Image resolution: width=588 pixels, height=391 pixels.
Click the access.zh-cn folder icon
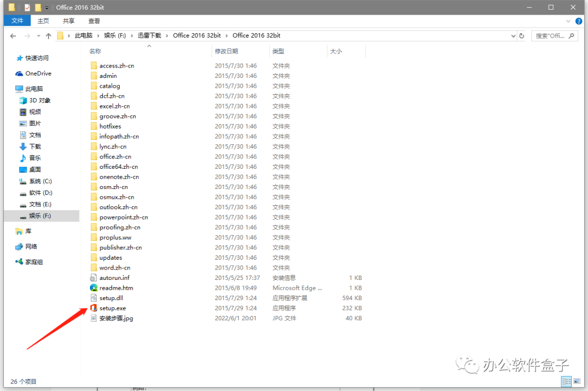94,66
